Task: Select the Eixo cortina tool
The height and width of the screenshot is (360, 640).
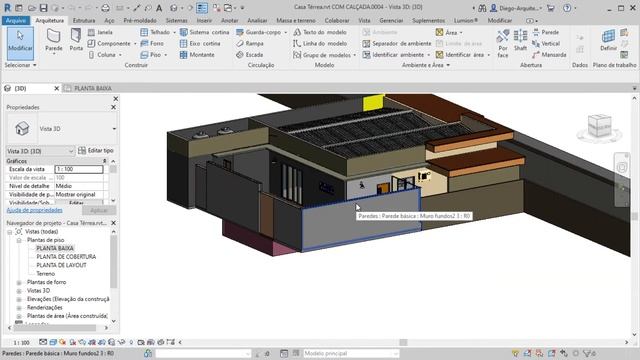Action: (x=200, y=43)
